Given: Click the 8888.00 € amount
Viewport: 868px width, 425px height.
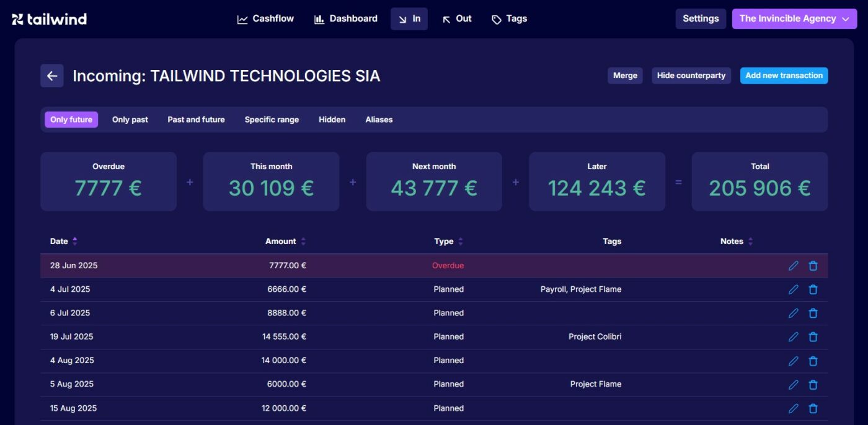Looking at the screenshot, I should point(287,313).
